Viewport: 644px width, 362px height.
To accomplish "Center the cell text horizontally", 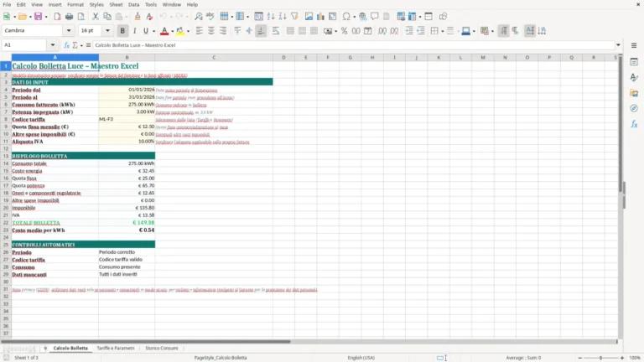I will 211,31.
